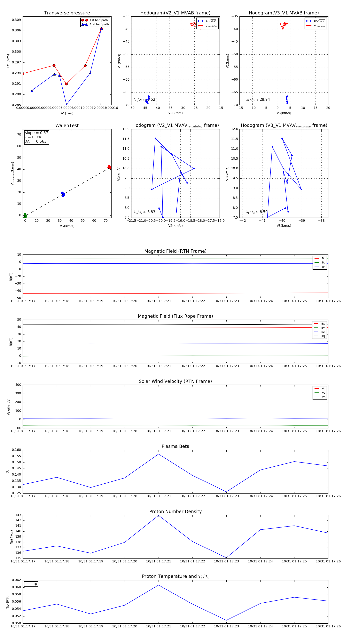The height and width of the screenshot is (644, 351).
Task: Click the 'Np(#/cc)' y-axis label
Action: pyautogui.click(x=11, y=537)
